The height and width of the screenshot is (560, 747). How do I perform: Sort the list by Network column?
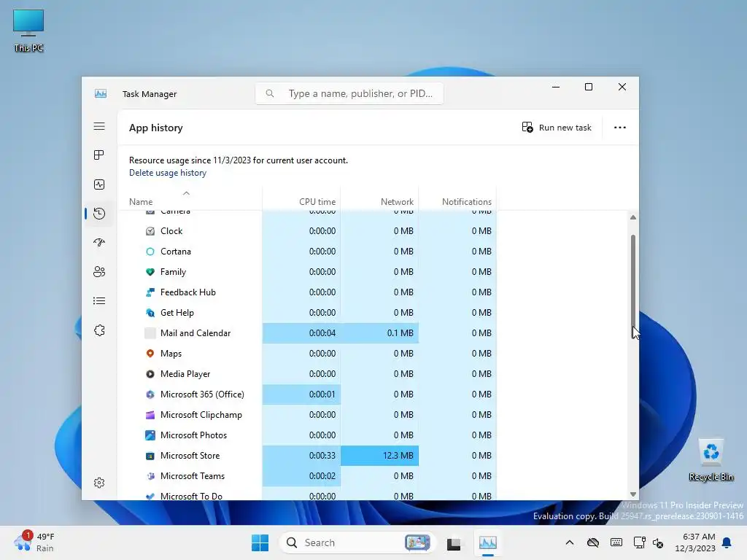click(397, 202)
